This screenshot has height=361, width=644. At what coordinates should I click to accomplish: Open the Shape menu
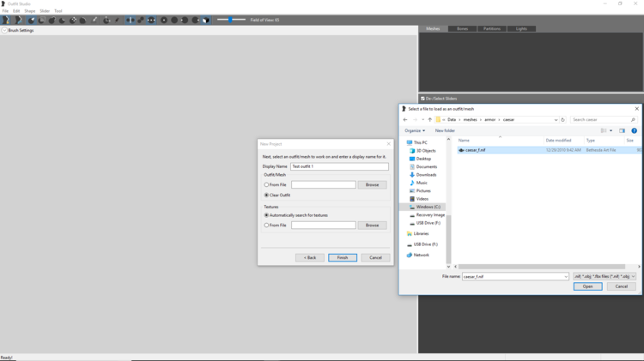29,11
